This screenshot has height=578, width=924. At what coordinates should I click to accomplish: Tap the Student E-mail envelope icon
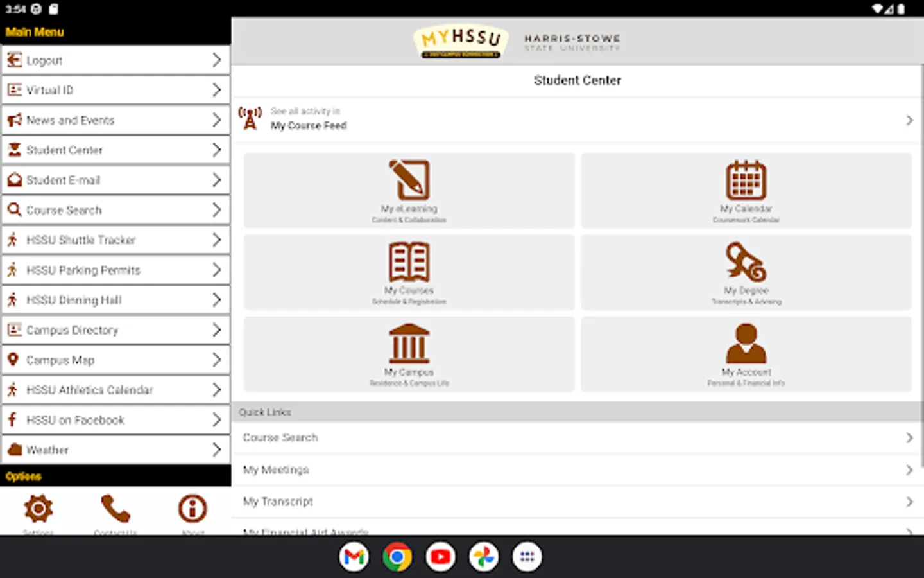(x=14, y=180)
